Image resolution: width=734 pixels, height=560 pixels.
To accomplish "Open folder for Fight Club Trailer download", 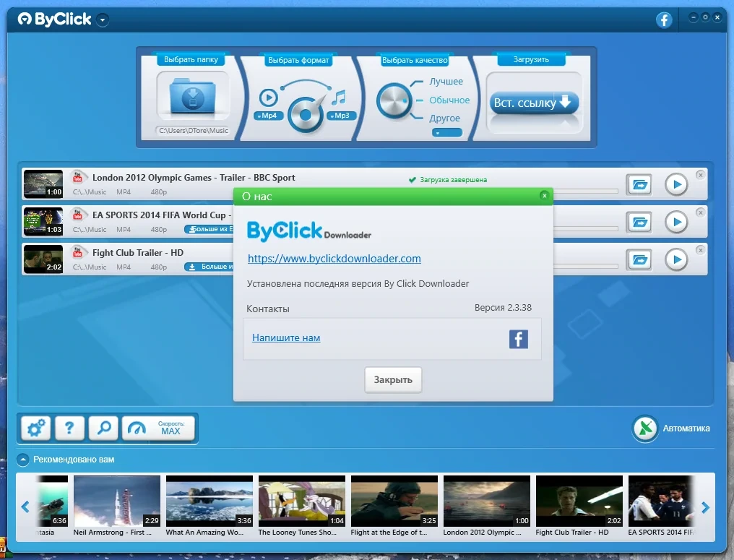I will [x=639, y=259].
